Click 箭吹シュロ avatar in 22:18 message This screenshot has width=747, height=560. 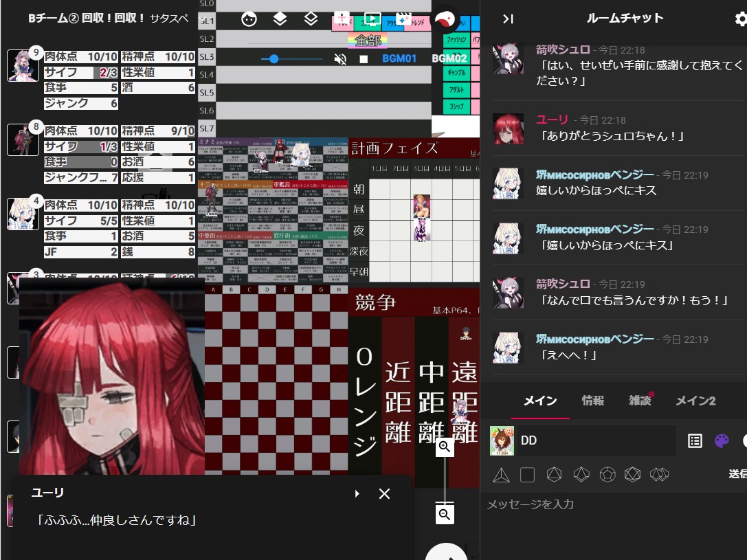(508, 59)
